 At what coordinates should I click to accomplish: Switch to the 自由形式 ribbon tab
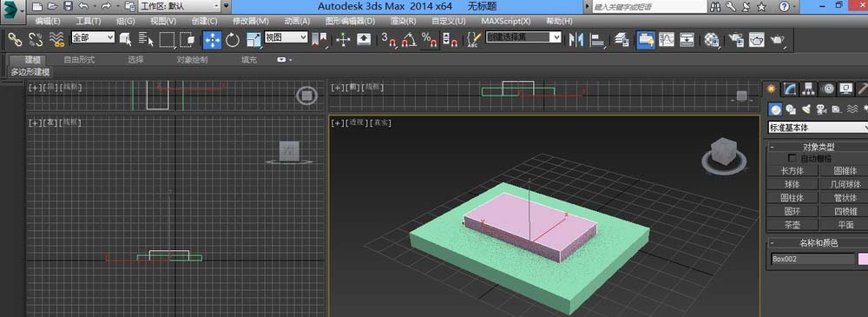(79, 60)
